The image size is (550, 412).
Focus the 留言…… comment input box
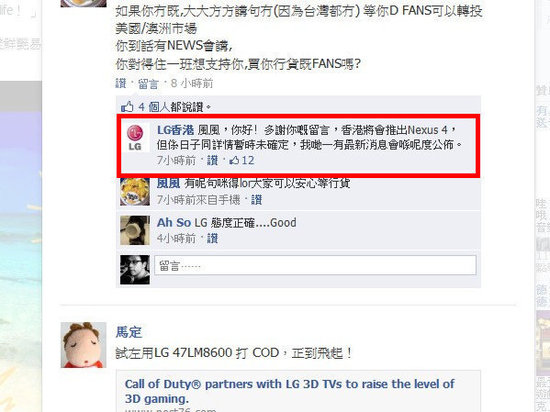coord(315,265)
